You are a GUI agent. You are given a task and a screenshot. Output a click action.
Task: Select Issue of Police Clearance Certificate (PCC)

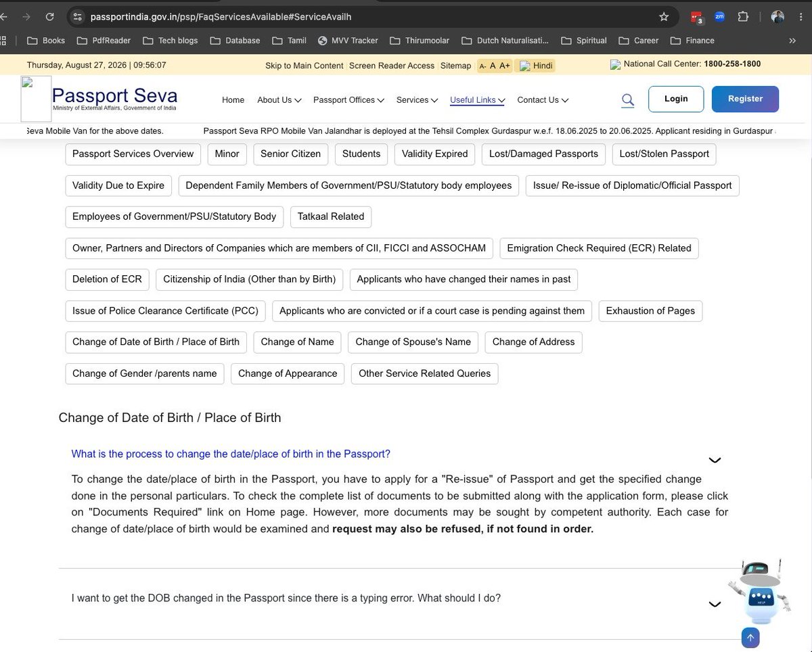pyautogui.click(x=165, y=311)
